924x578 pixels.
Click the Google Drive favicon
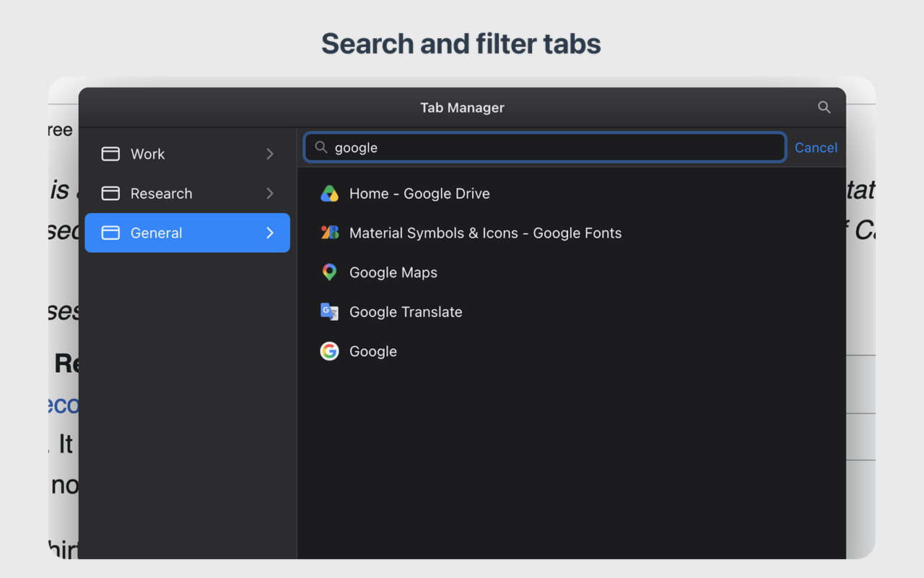tap(329, 194)
